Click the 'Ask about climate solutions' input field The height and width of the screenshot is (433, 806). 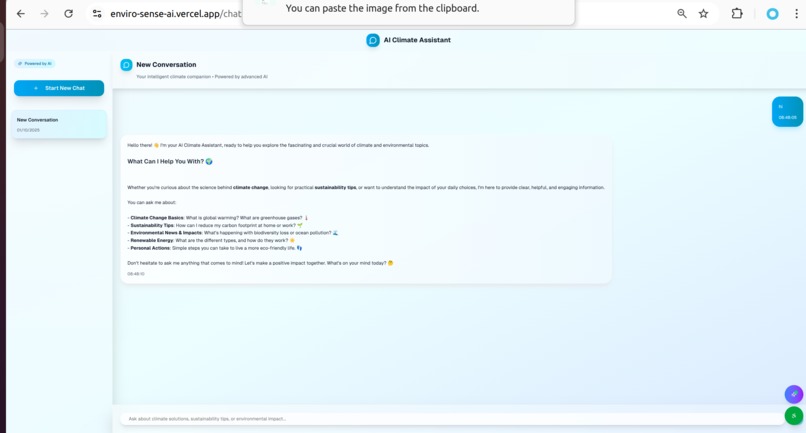point(451,419)
